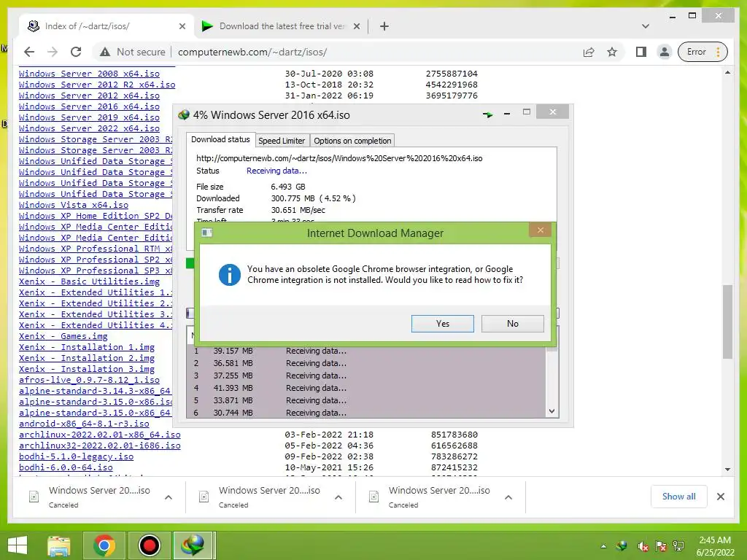Click No in Internet Download Manager dialog
The height and width of the screenshot is (560, 747).
(512, 323)
